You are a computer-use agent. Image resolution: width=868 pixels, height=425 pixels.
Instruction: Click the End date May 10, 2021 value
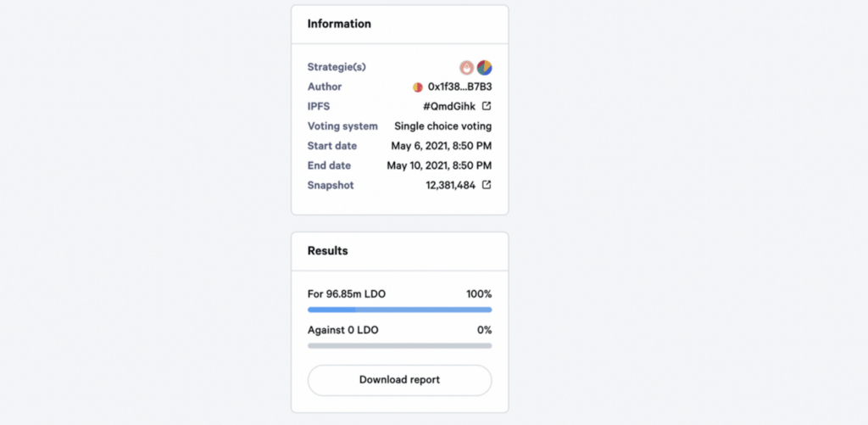[439, 165]
